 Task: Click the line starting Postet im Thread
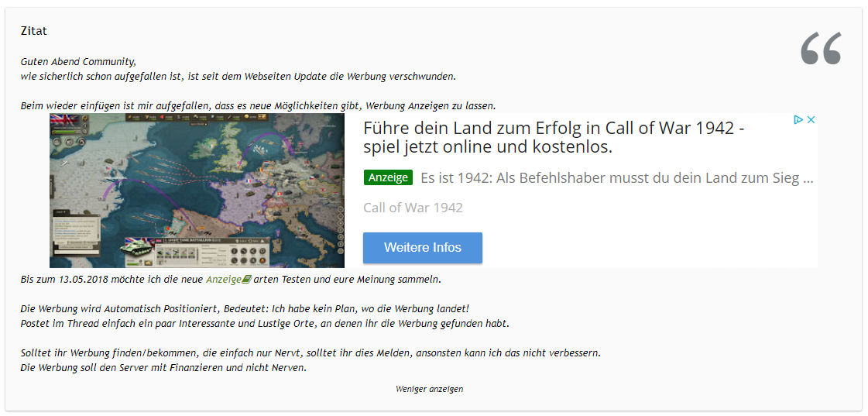pos(265,323)
